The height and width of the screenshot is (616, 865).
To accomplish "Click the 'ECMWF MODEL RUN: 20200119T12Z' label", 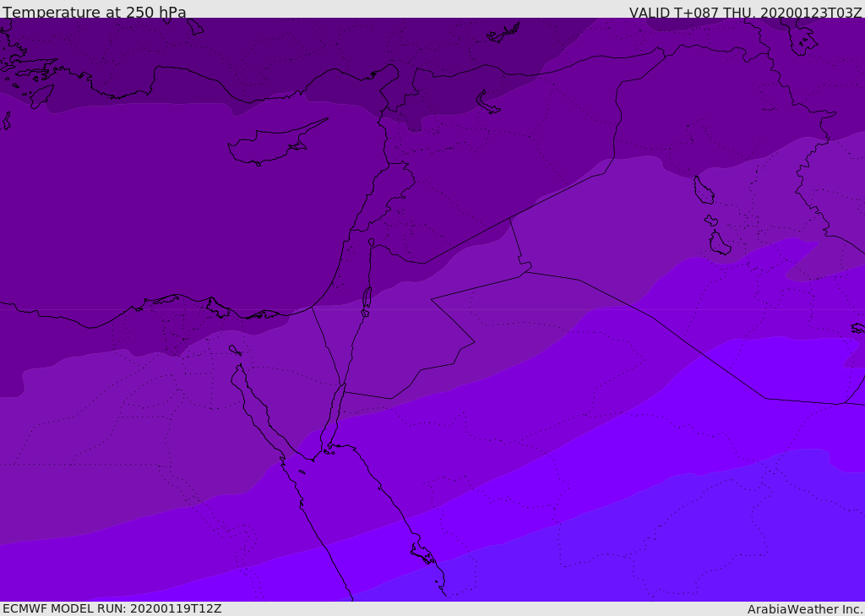I will pos(112,608).
